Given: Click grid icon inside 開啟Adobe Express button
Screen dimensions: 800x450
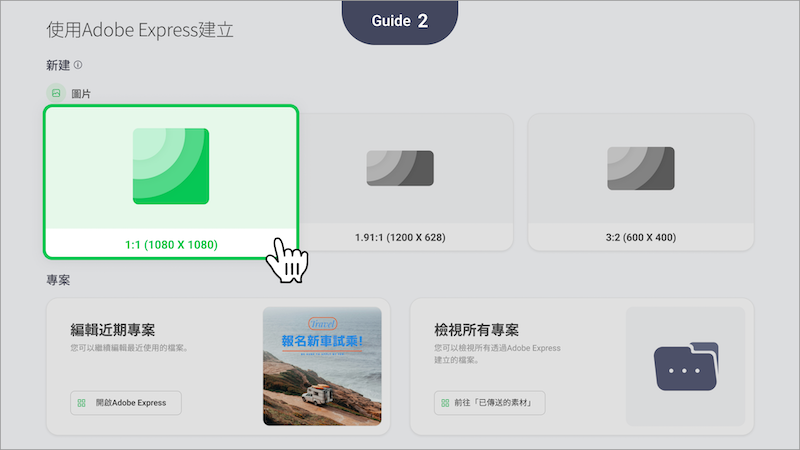Looking at the screenshot, I should (x=82, y=404).
